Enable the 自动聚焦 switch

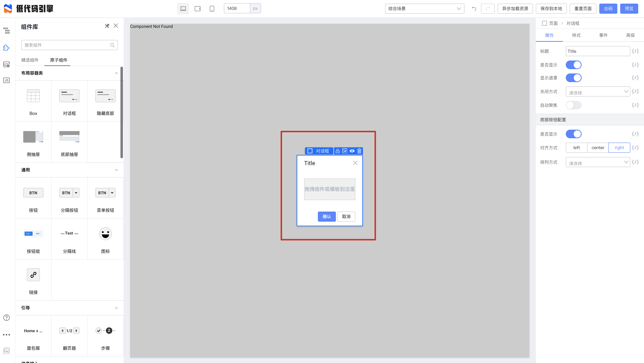pos(574,105)
